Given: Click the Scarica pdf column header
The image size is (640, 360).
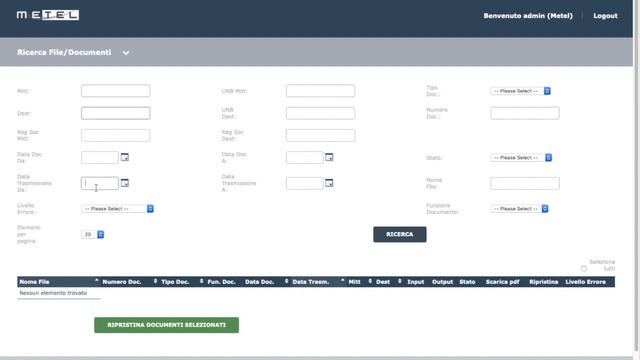Looking at the screenshot, I should tap(502, 282).
